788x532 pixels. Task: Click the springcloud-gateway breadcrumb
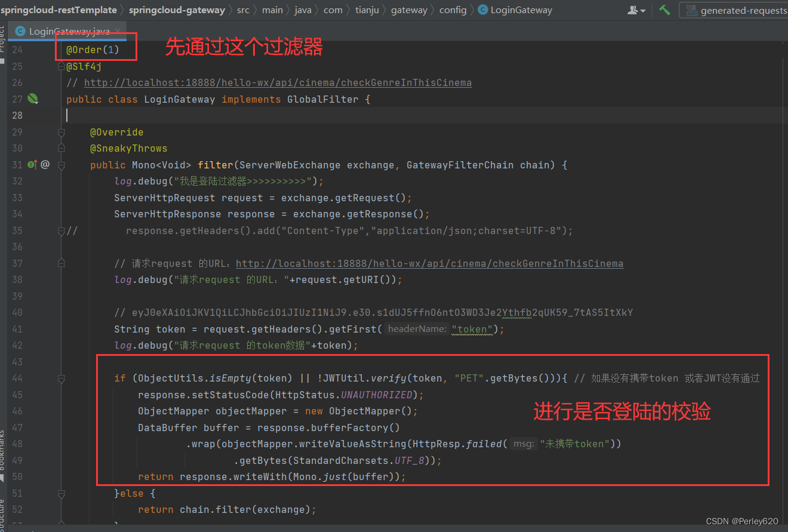coord(177,10)
